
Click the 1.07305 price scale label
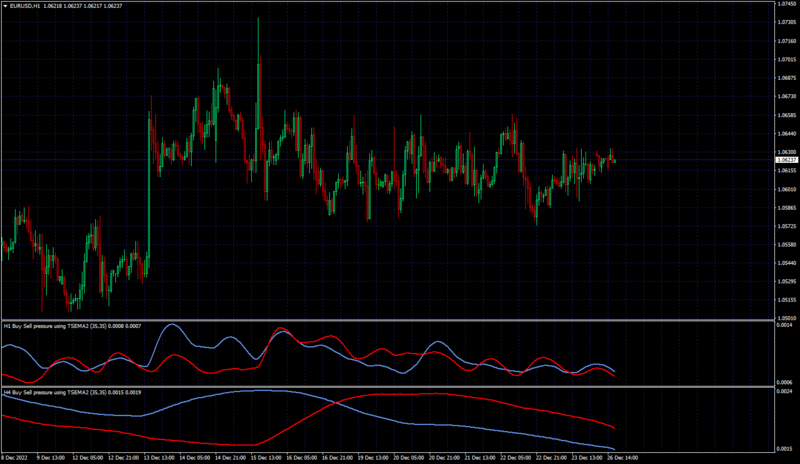click(x=786, y=22)
